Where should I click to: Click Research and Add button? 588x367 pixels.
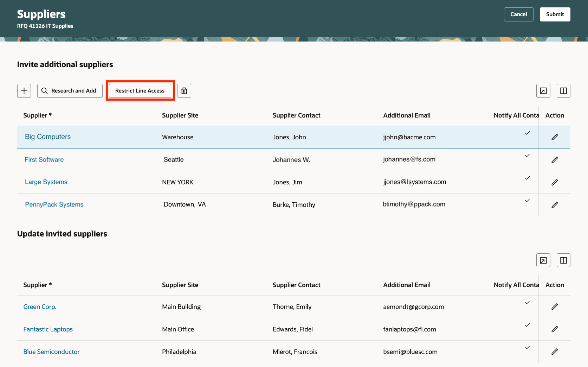click(x=70, y=91)
